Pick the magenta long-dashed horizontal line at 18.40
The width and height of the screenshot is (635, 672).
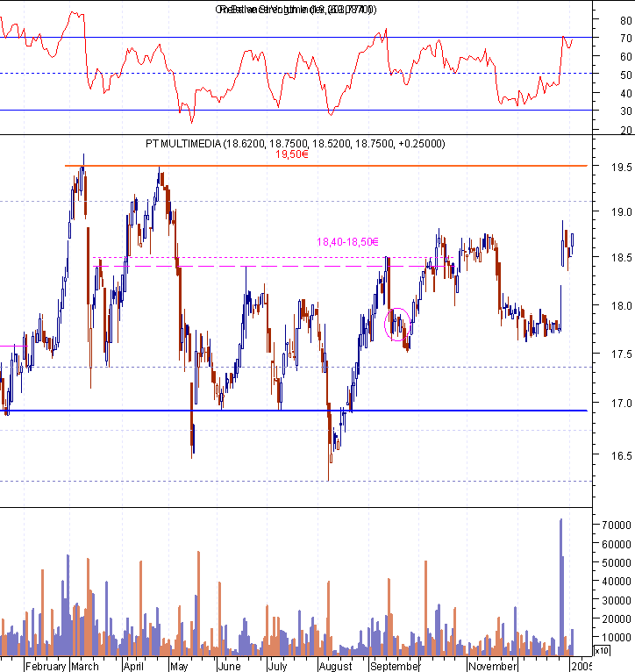click(x=274, y=266)
